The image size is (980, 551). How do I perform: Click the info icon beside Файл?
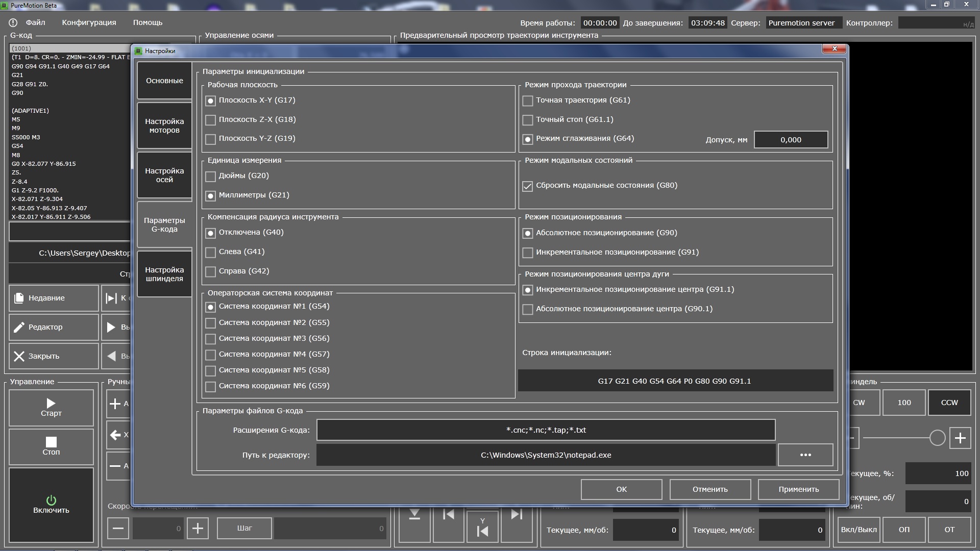click(x=13, y=23)
